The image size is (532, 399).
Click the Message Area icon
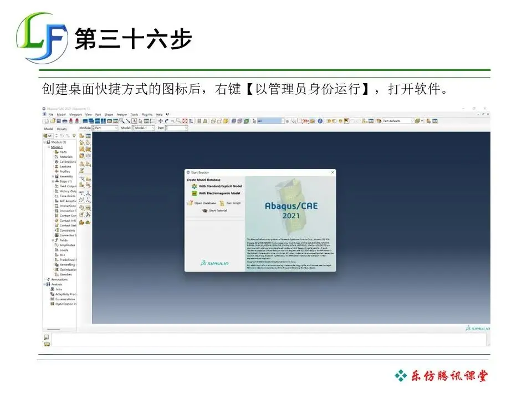click(x=46, y=337)
